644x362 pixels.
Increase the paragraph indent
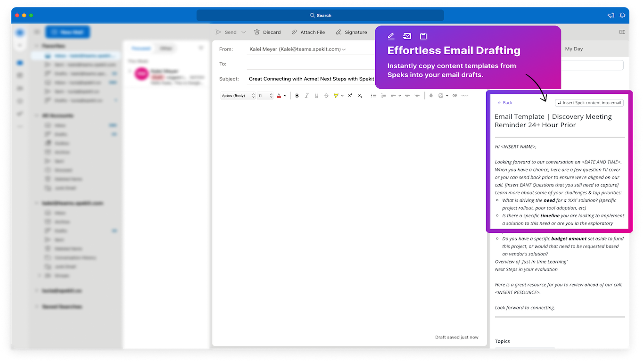[417, 96]
